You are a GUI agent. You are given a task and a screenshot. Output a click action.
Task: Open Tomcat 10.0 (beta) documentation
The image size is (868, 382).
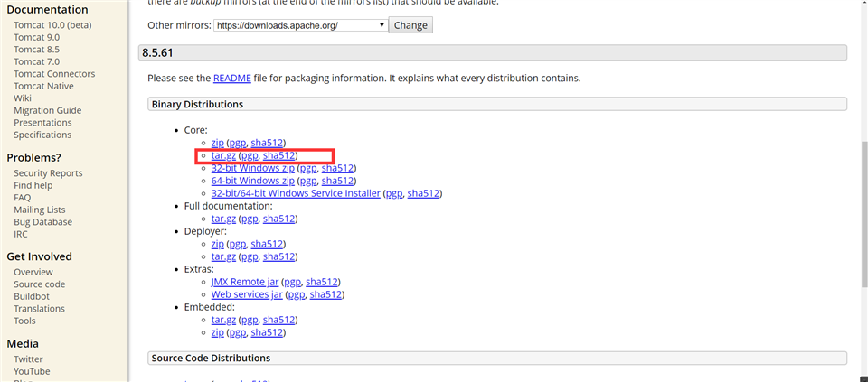(x=52, y=25)
